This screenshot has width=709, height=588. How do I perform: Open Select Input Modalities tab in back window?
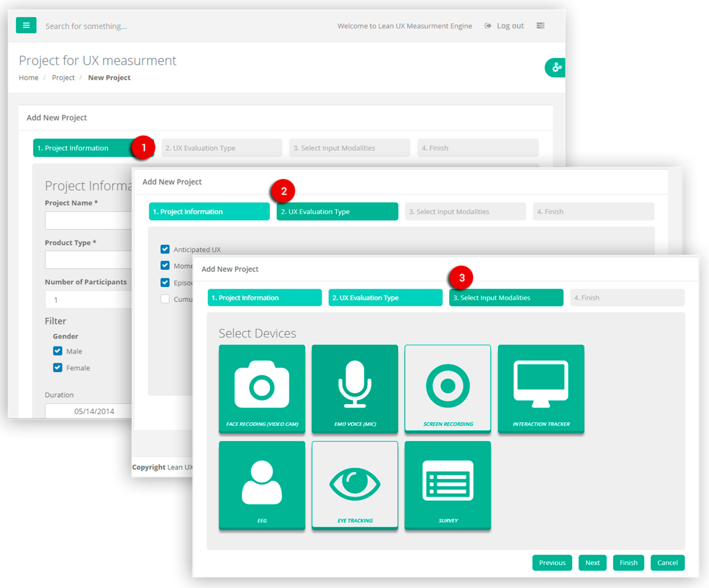coord(349,148)
